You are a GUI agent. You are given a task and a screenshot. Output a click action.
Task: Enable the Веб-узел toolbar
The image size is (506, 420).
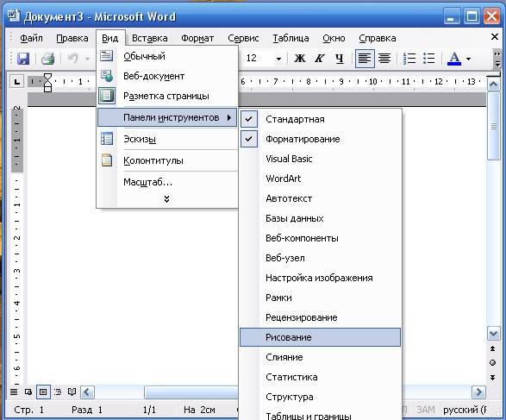[320, 258]
